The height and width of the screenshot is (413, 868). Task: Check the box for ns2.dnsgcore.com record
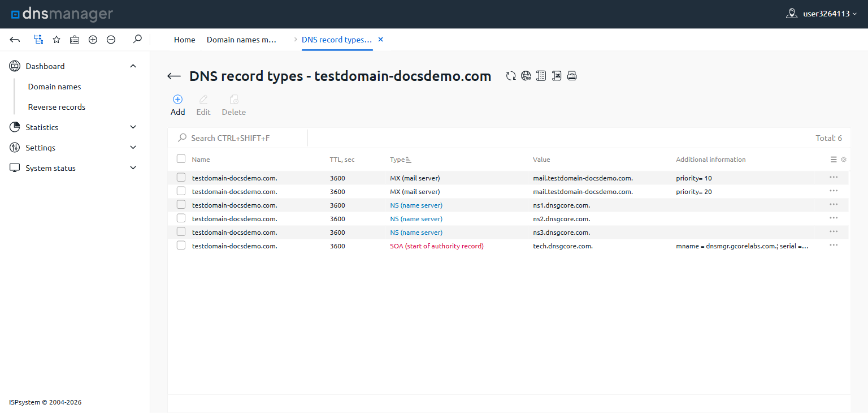[x=181, y=218]
